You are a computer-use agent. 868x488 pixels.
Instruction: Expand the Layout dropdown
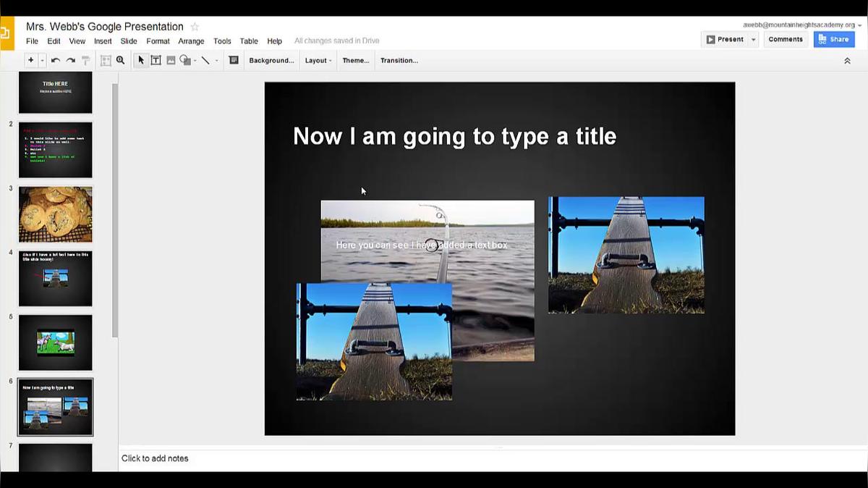[x=318, y=61]
